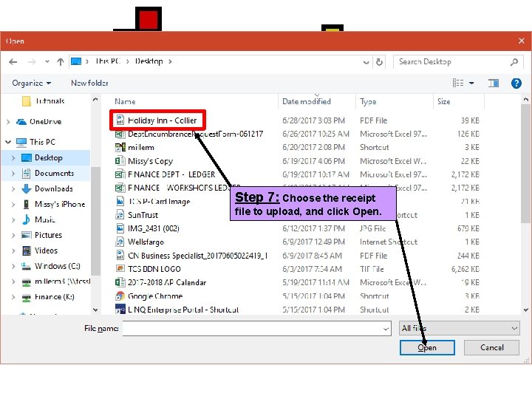Click the Missy's Copy Excel icon
The image size is (532, 399).
(120, 160)
